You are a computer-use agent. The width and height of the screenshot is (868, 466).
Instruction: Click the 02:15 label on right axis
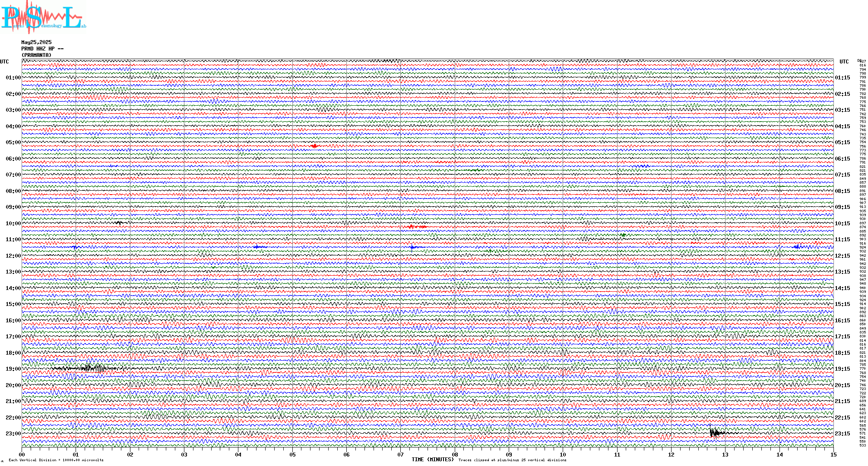[x=843, y=94]
